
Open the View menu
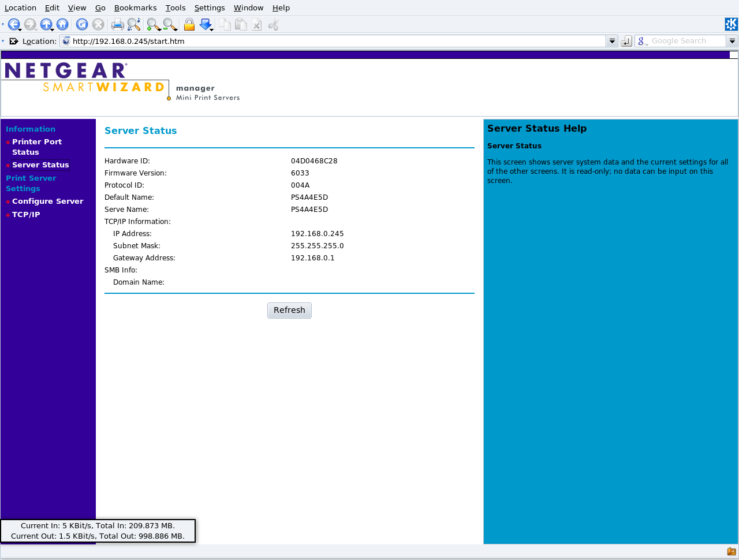tap(77, 8)
